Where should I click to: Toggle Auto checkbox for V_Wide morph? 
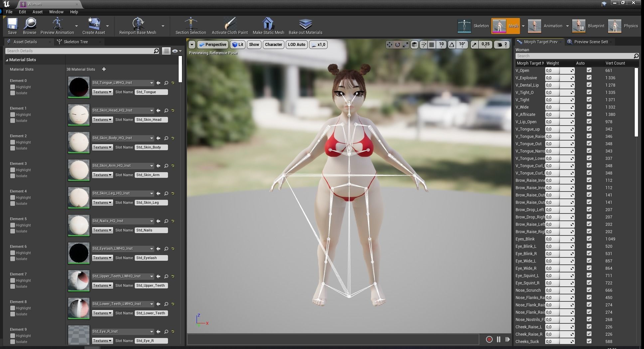pos(589,107)
